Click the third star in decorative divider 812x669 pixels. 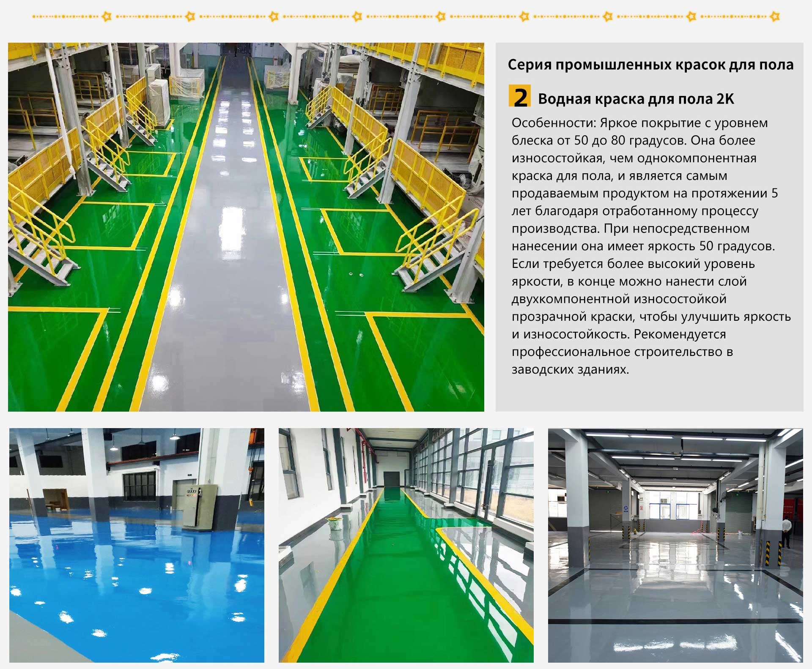pyautogui.click(x=274, y=16)
